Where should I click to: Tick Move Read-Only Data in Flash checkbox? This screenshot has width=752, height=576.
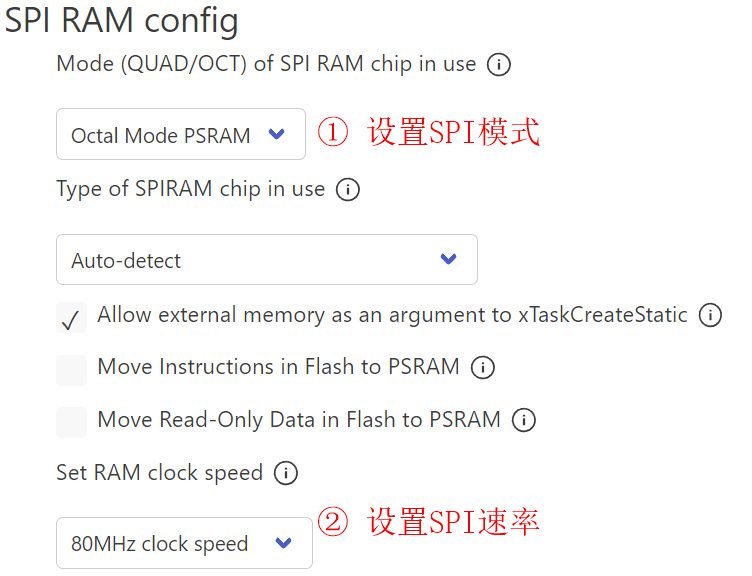(71, 421)
